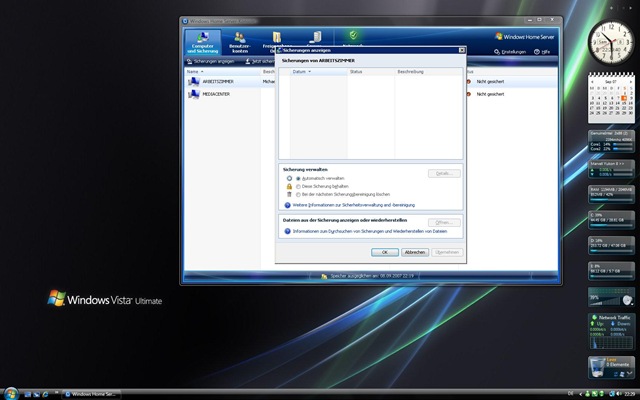
Task: Click the padlock icon beside Diese Sicherung behalten
Action: point(289,187)
